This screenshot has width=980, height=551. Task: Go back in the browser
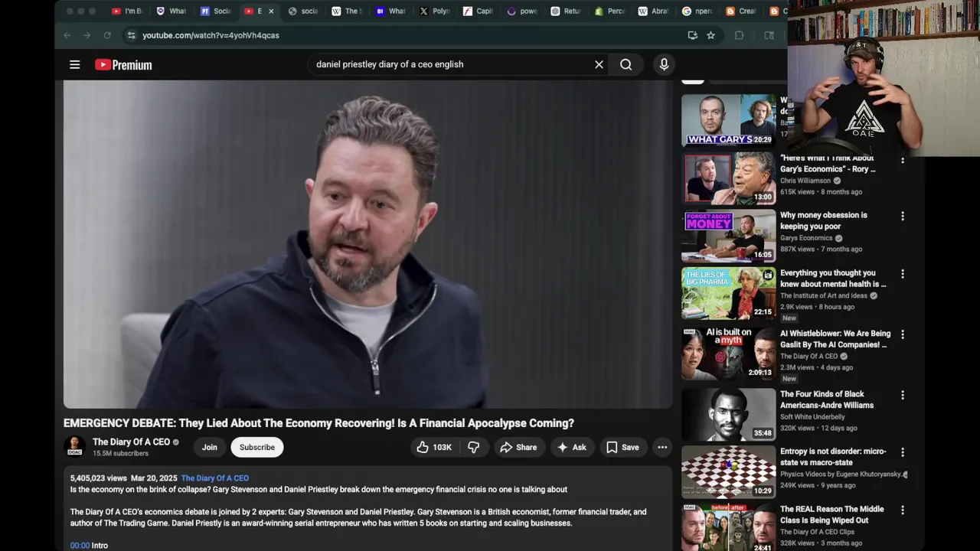(67, 35)
